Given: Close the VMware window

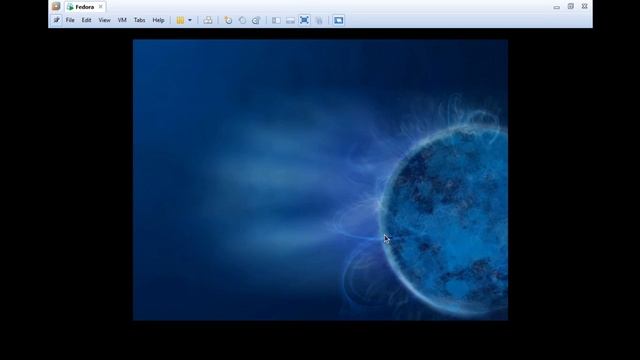Looking at the screenshot, I should click(x=584, y=7).
